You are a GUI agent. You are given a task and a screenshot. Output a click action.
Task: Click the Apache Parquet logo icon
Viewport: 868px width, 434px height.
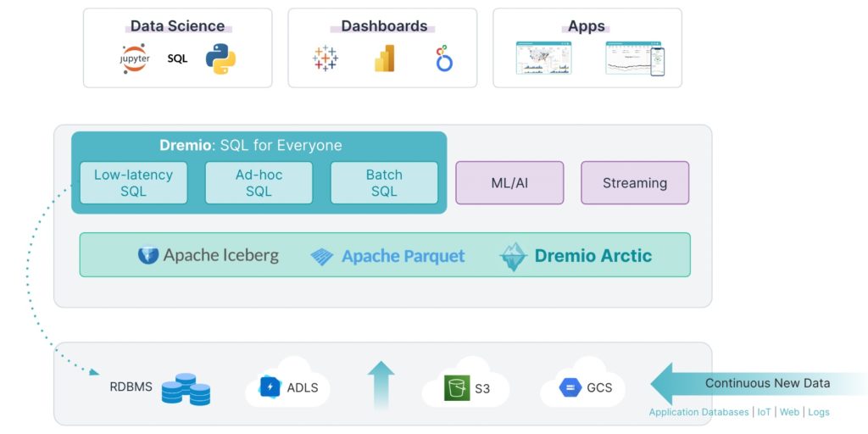click(x=321, y=257)
